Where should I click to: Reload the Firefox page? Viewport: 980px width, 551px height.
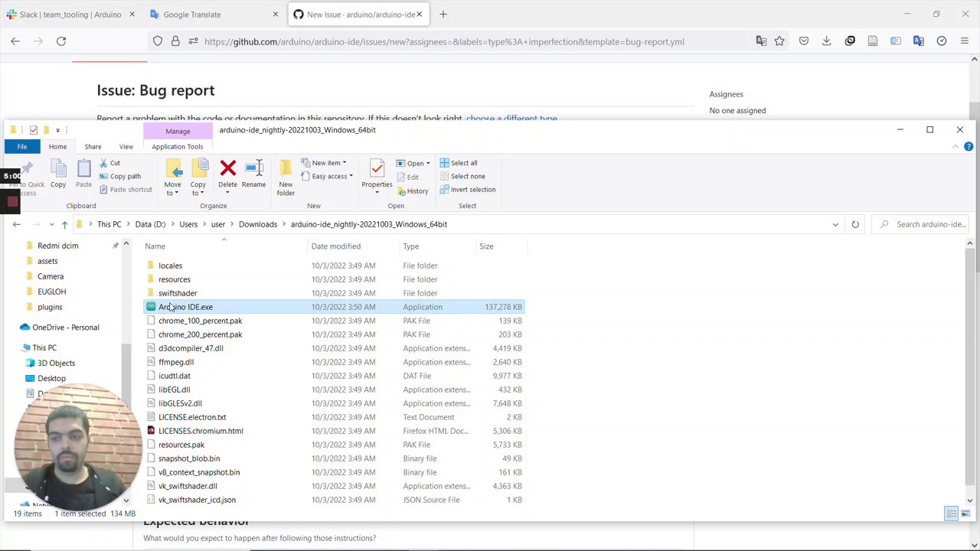[x=61, y=41]
